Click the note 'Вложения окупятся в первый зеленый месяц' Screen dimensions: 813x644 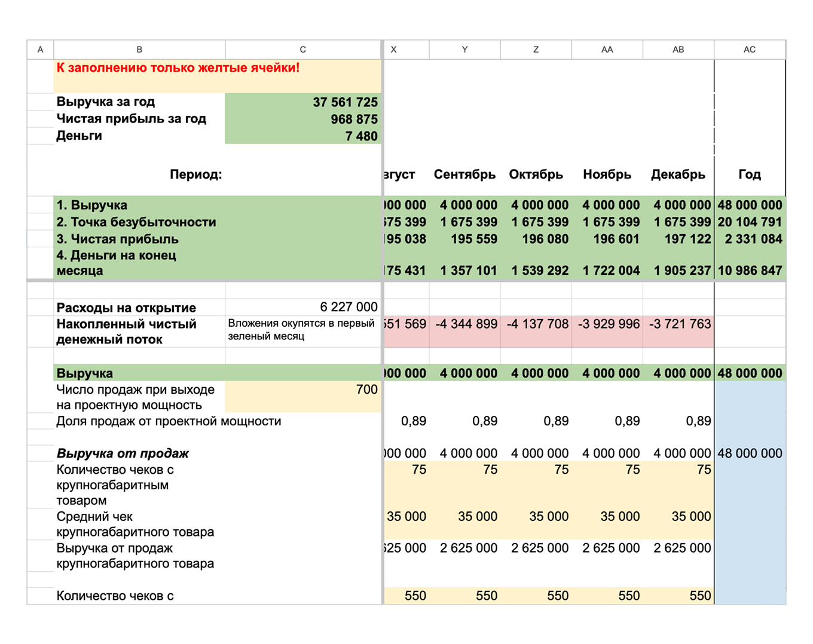301,329
